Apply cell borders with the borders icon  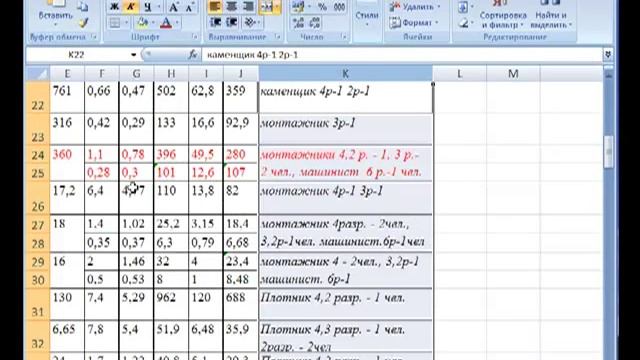tap(115, 22)
